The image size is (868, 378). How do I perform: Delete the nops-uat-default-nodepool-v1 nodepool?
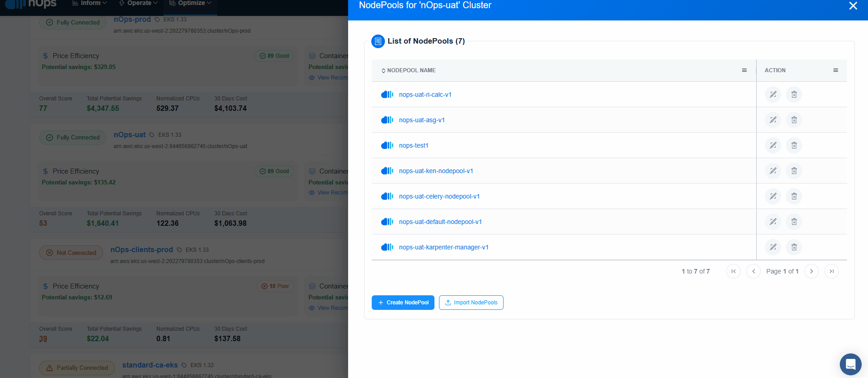[x=794, y=222]
